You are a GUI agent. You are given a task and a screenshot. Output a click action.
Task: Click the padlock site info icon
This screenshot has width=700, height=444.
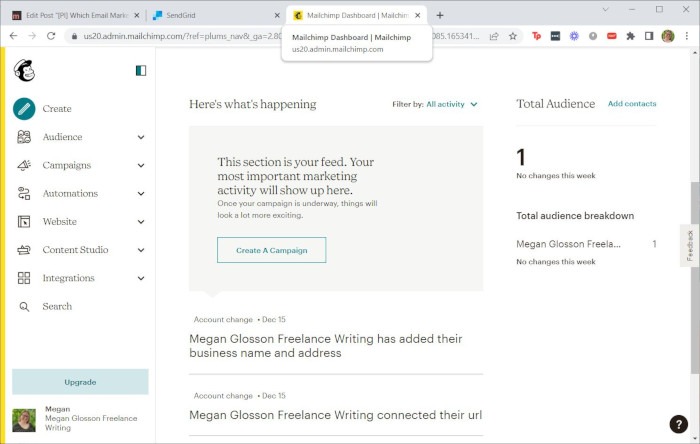74,36
